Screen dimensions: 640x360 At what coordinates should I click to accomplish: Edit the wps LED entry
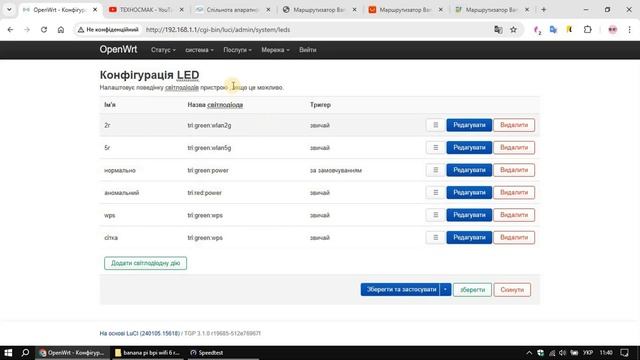pos(469,215)
